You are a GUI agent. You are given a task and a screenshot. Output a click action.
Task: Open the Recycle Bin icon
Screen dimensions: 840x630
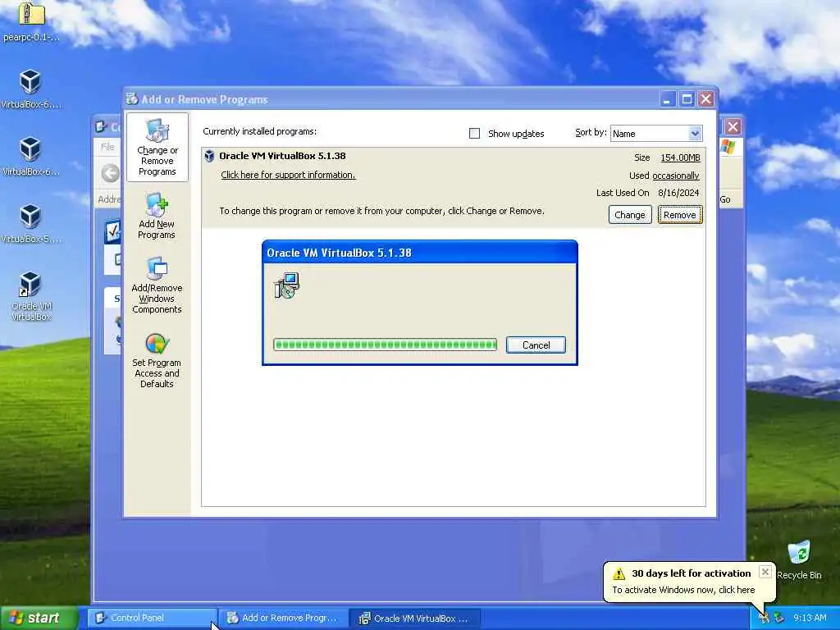[799, 552]
